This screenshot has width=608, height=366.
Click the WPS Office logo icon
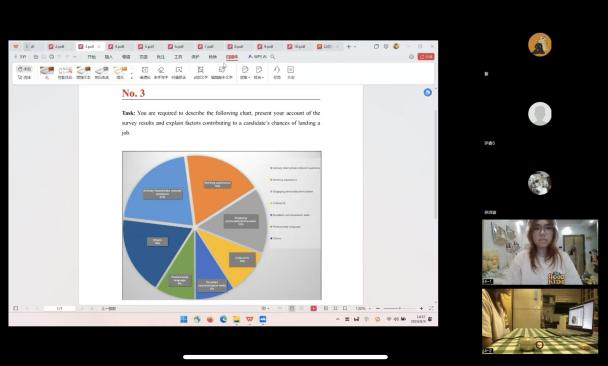16,46
